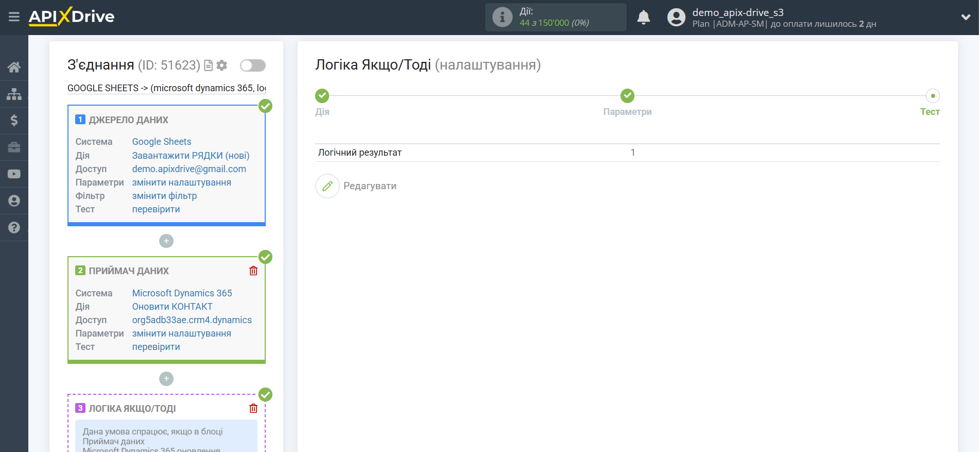Open the briefcase sidebar icon
The image size is (980, 452).
click(14, 147)
